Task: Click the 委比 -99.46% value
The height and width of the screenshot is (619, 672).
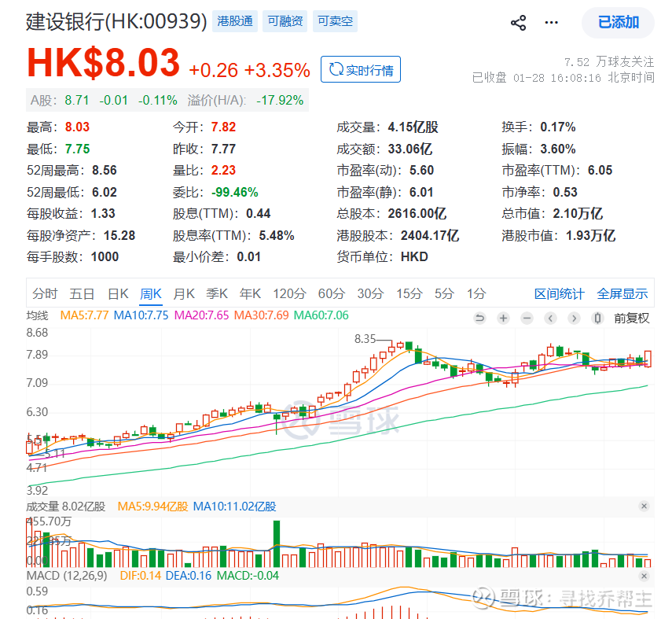Action: click(x=235, y=192)
